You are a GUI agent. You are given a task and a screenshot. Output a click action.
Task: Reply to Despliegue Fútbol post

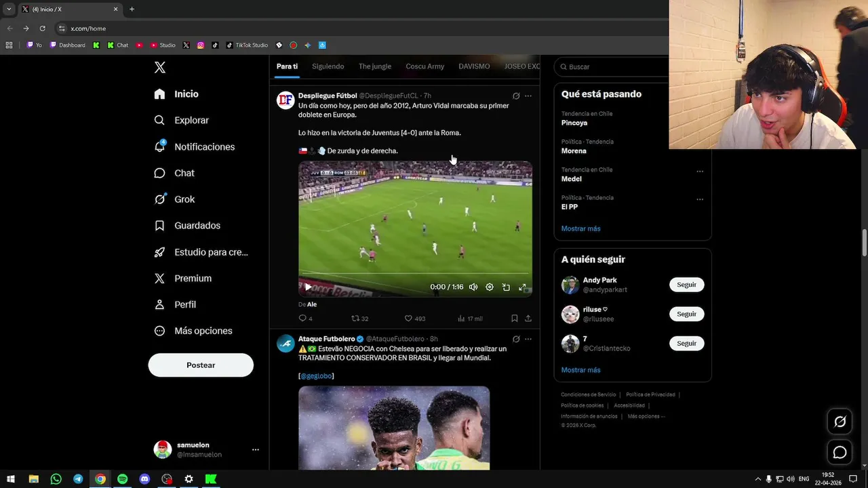point(306,319)
